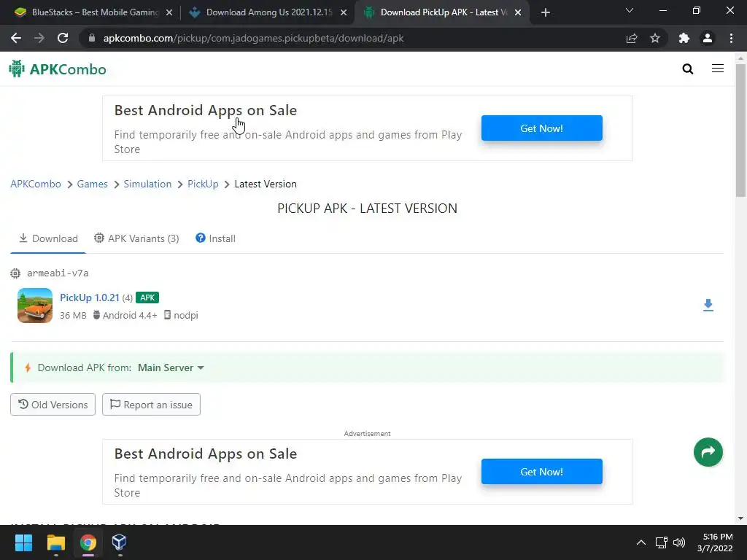The height and width of the screenshot is (560, 747).
Task: Follow the Games breadcrumb link
Action: pos(93,184)
